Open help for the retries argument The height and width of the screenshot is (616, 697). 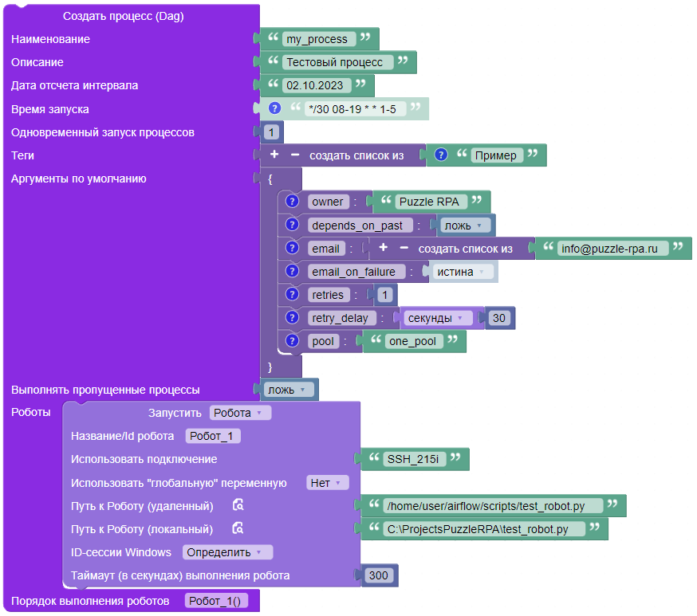click(292, 294)
